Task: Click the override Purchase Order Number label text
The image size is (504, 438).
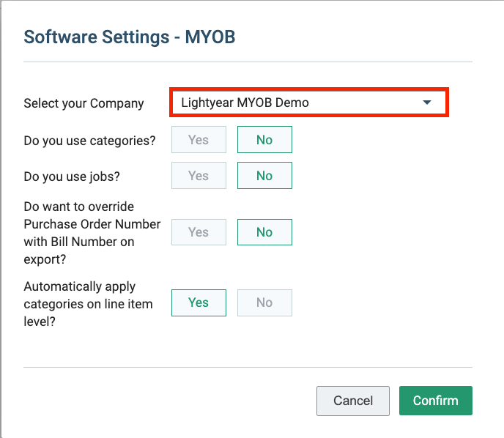Action: (x=92, y=233)
